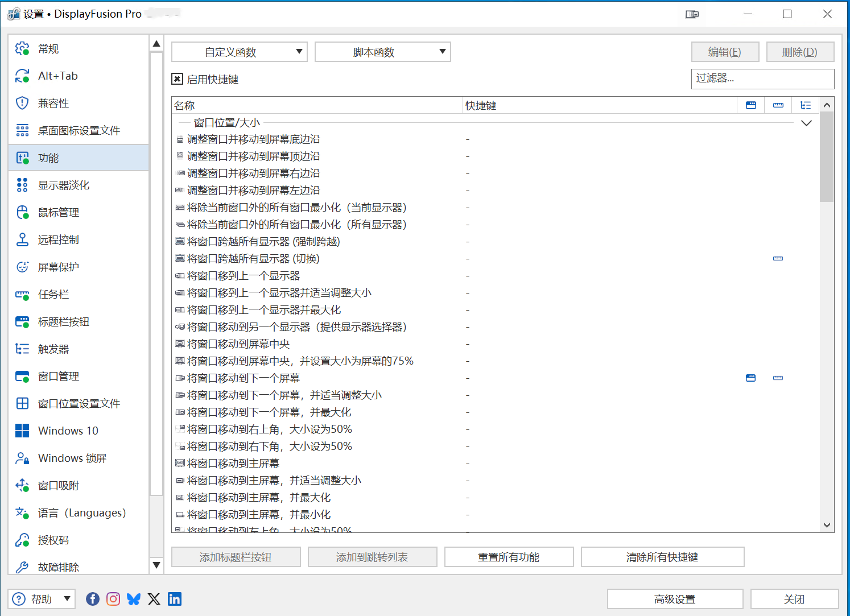
Task: Select the 功能 sidebar item
Action: (x=79, y=158)
